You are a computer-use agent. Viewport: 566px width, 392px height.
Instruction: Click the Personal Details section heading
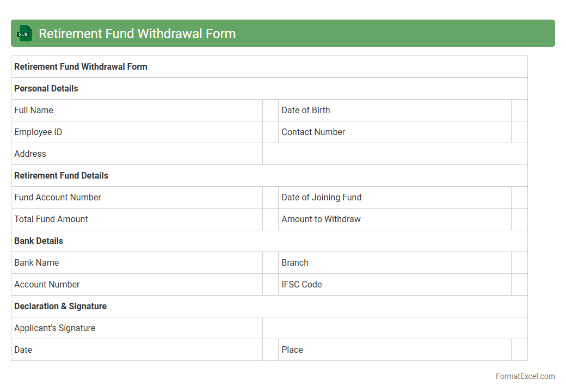click(46, 88)
